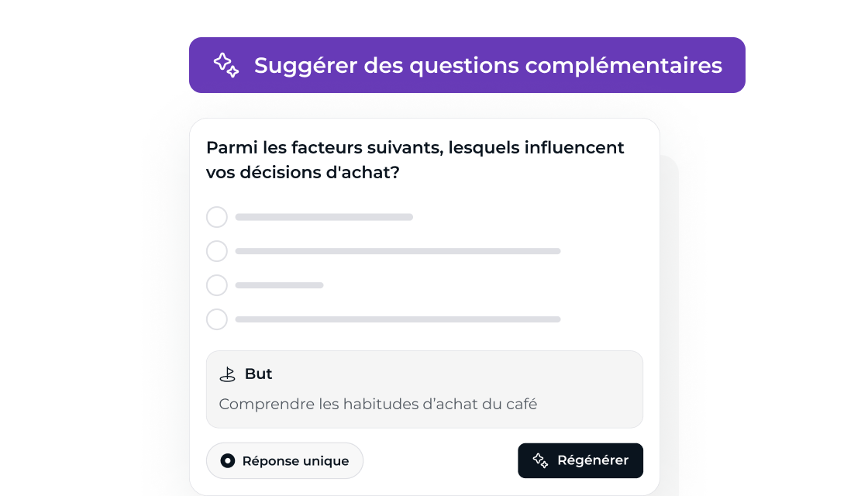The width and height of the screenshot is (868, 496).
Task: Select the second answer radio button
Action: click(217, 251)
